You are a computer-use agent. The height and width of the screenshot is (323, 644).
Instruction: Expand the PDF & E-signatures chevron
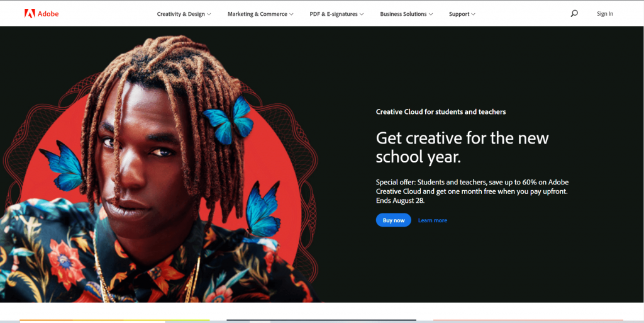click(362, 14)
